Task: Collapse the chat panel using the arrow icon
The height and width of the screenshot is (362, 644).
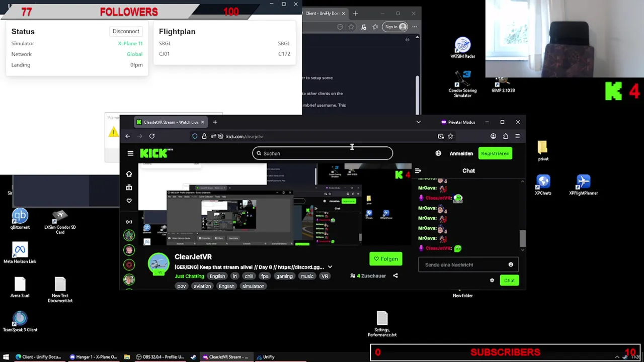Action: click(418, 171)
